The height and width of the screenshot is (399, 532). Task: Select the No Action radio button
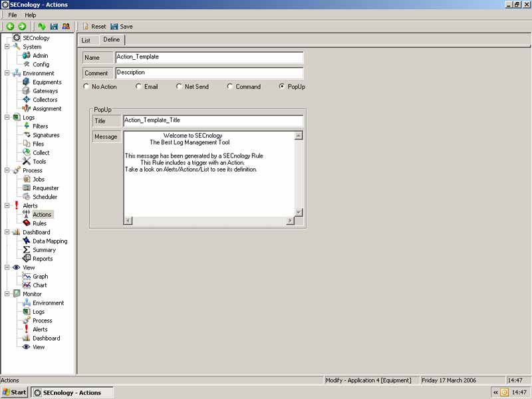(x=86, y=86)
